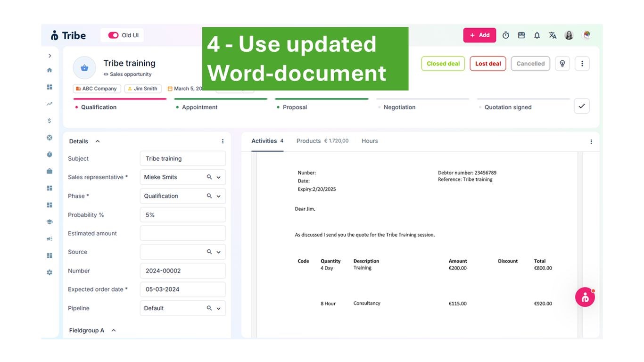Switch to the Products tab
This screenshot has height=362, width=644.
[x=322, y=141]
